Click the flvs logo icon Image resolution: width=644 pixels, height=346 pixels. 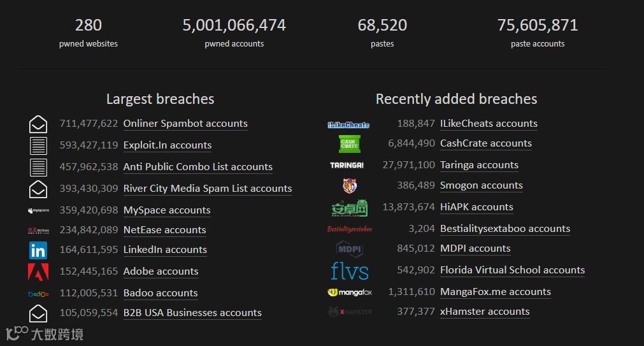[350, 271]
